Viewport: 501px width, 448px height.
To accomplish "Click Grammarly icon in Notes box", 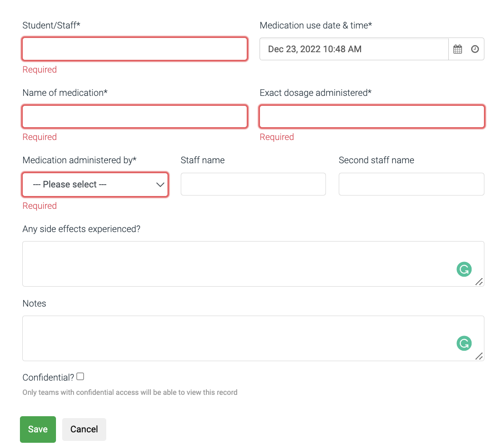I will click(464, 343).
